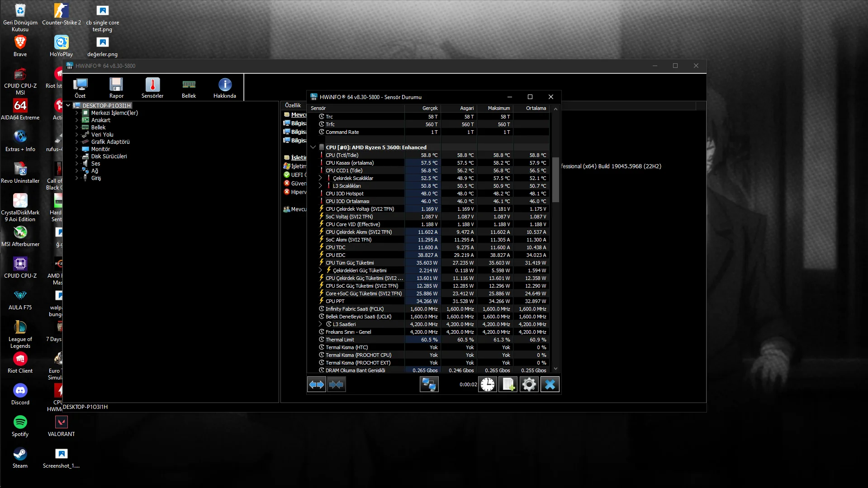Open the Spotify desktop icon
Screen dimensions: 868x488
pos(20,426)
